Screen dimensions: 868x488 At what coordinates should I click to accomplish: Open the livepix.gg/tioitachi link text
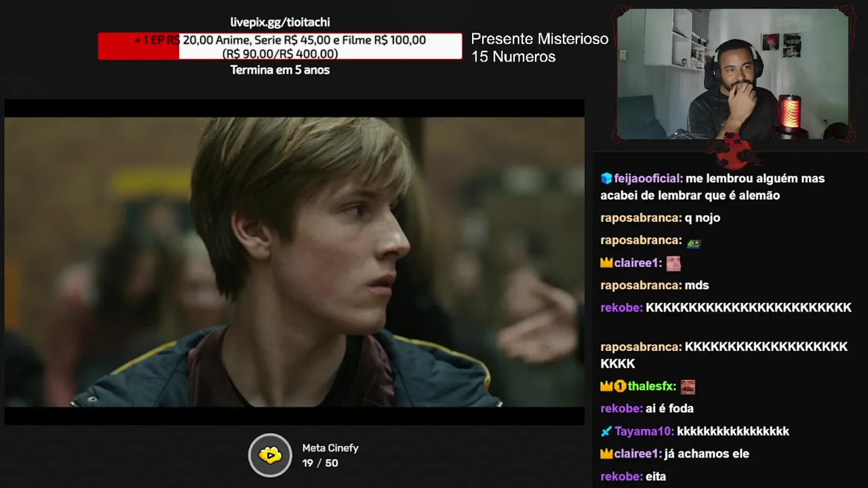click(280, 22)
